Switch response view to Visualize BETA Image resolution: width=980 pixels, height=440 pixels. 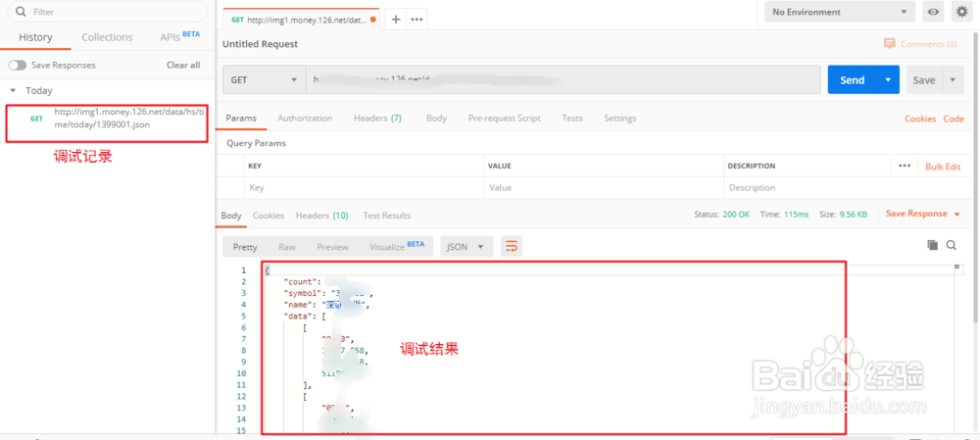click(397, 247)
